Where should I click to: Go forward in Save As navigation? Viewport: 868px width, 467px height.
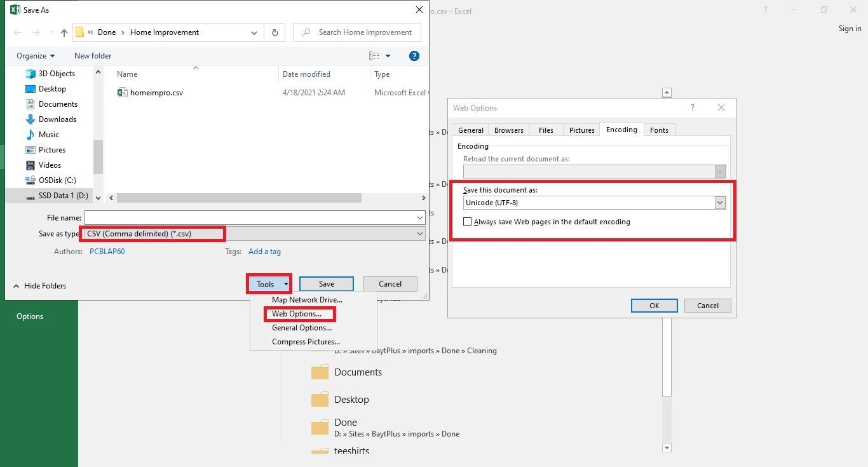(x=36, y=32)
